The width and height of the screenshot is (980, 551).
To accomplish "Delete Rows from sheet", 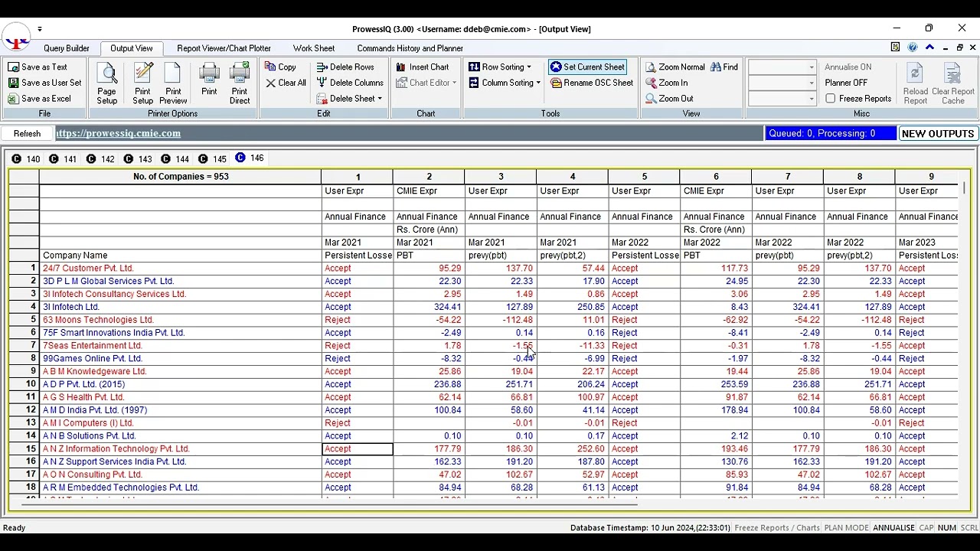I will (345, 67).
